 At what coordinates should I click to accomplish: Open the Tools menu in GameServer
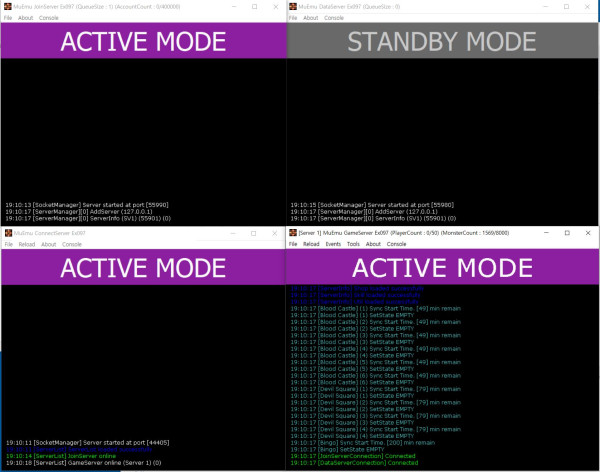353,244
